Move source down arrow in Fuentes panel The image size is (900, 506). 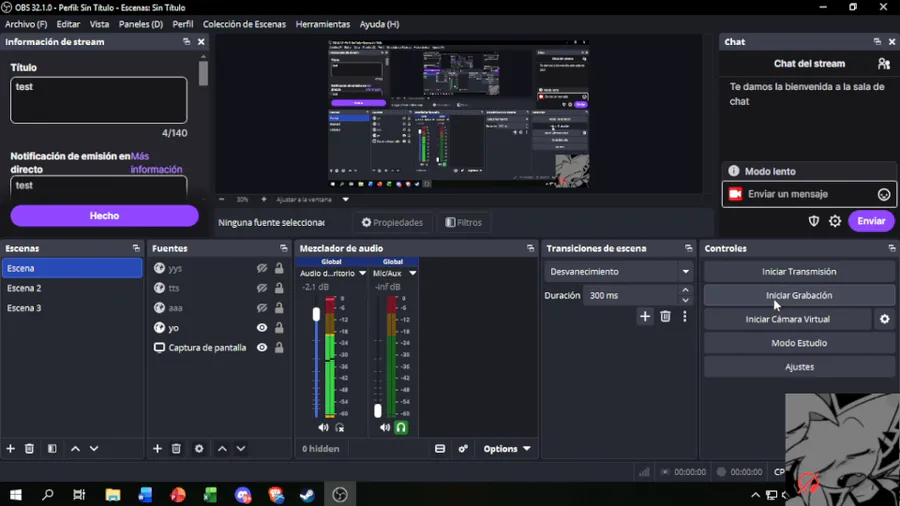point(241,449)
